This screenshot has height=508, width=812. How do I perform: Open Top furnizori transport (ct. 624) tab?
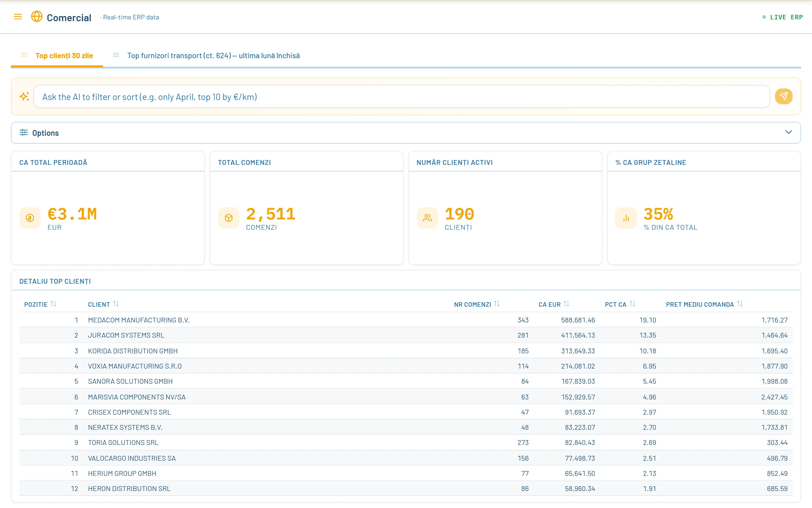point(206,55)
